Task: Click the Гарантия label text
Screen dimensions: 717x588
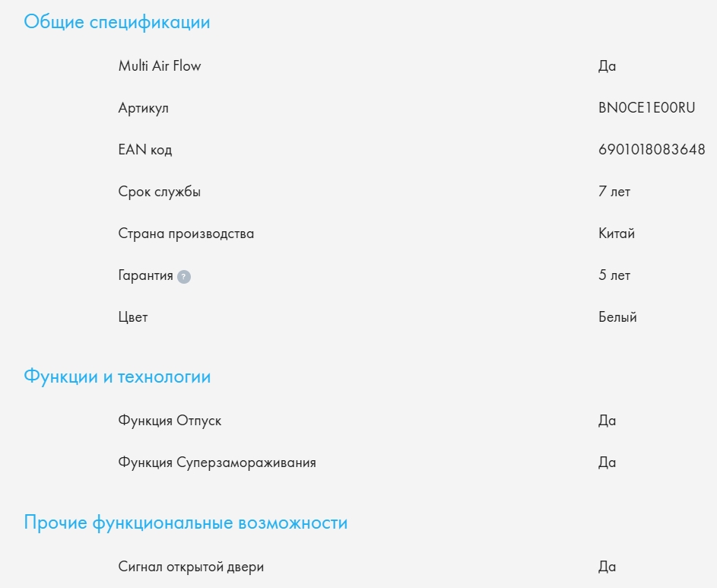Action: tap(146, 275)
